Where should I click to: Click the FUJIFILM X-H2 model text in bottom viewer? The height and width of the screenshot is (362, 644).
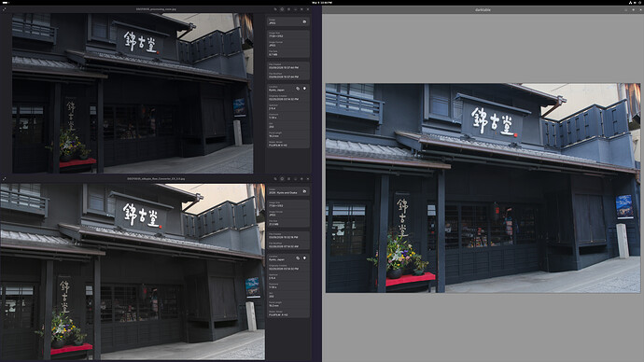pyautogui.click(x=278, y=315)
